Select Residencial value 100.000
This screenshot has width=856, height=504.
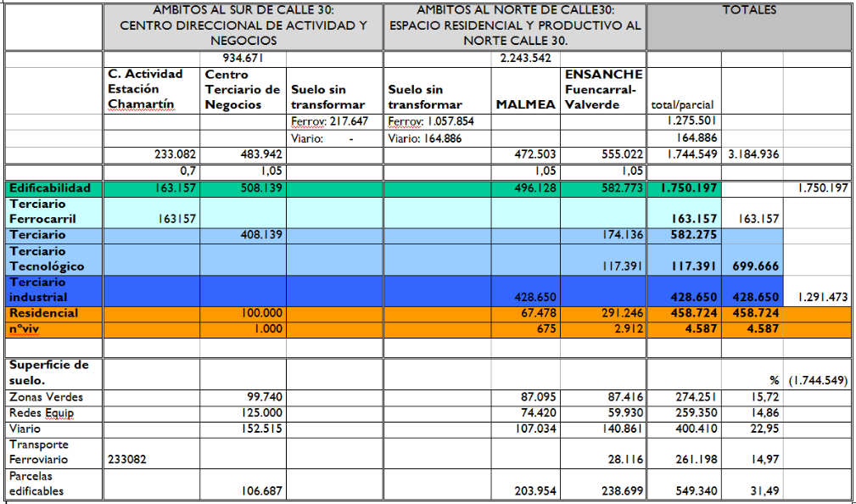tap(261, 313)
